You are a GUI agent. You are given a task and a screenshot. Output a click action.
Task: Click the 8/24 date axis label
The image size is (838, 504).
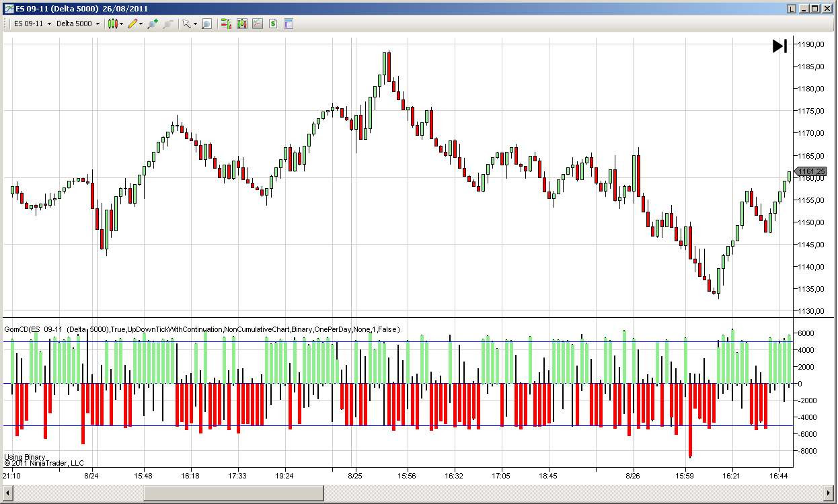pyautogui.click(x=91, y=476)
